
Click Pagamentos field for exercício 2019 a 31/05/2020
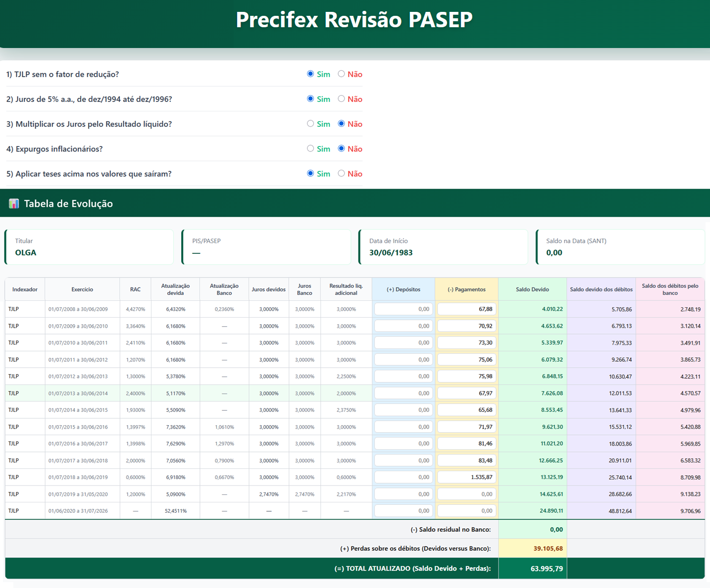(467, 494)
